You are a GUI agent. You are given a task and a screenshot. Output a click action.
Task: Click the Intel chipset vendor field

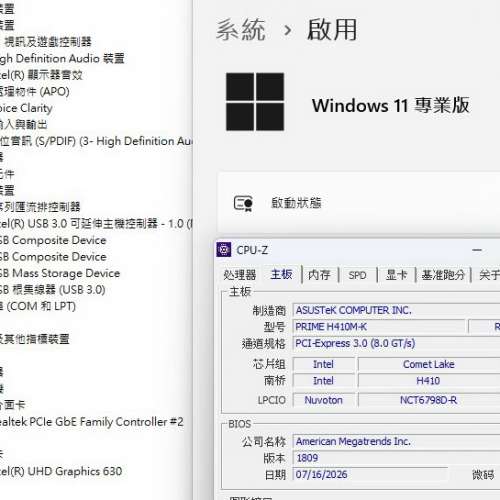324,364
